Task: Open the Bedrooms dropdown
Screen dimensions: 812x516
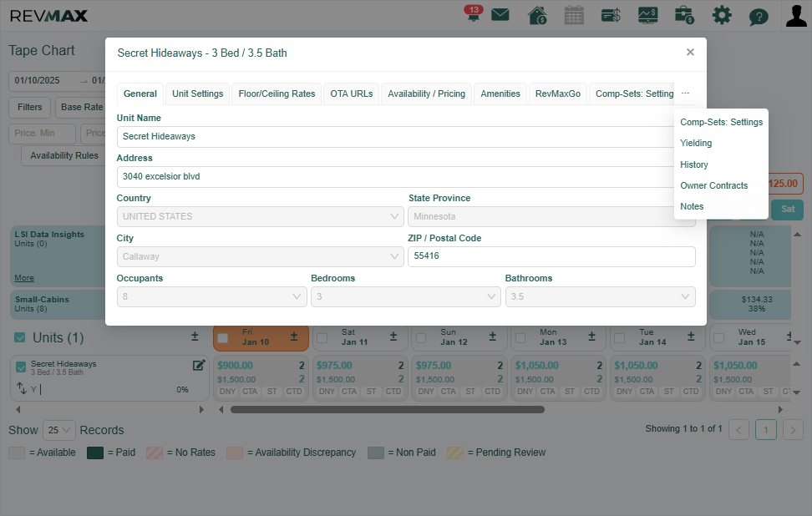Action: (x=405, y=296)
